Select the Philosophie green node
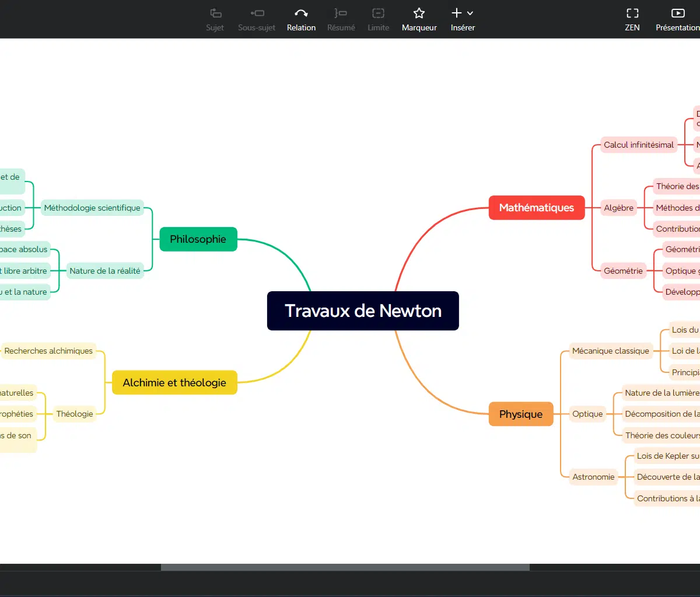The width and height of the screenshot is (700, 597). [198, 239]
